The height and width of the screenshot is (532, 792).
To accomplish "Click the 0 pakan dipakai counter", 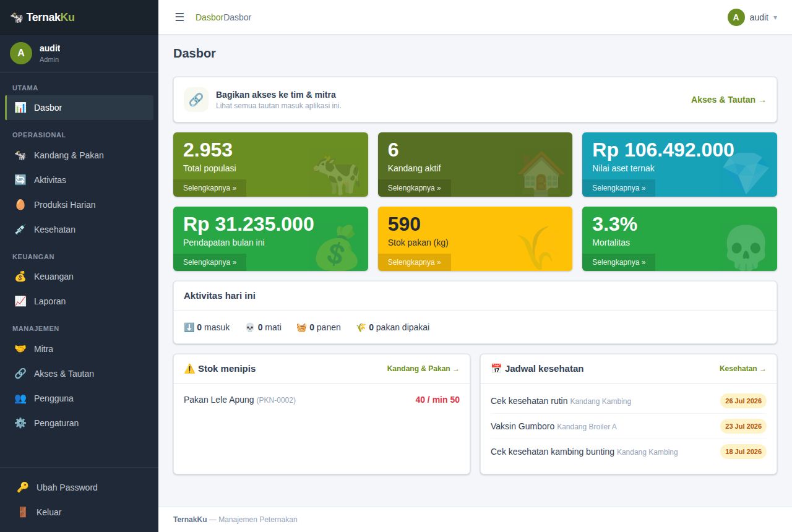I will coord(392,327).
